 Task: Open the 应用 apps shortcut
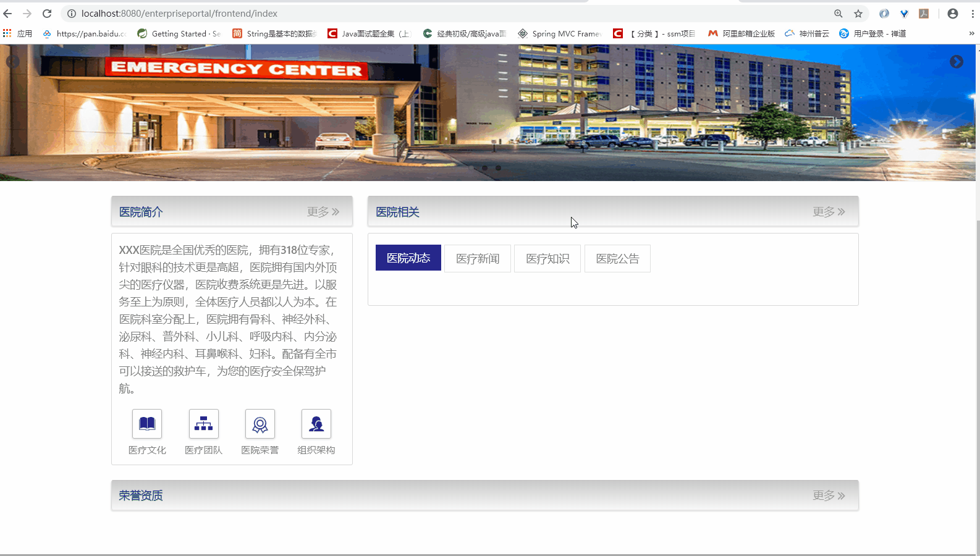click(17, 33)
